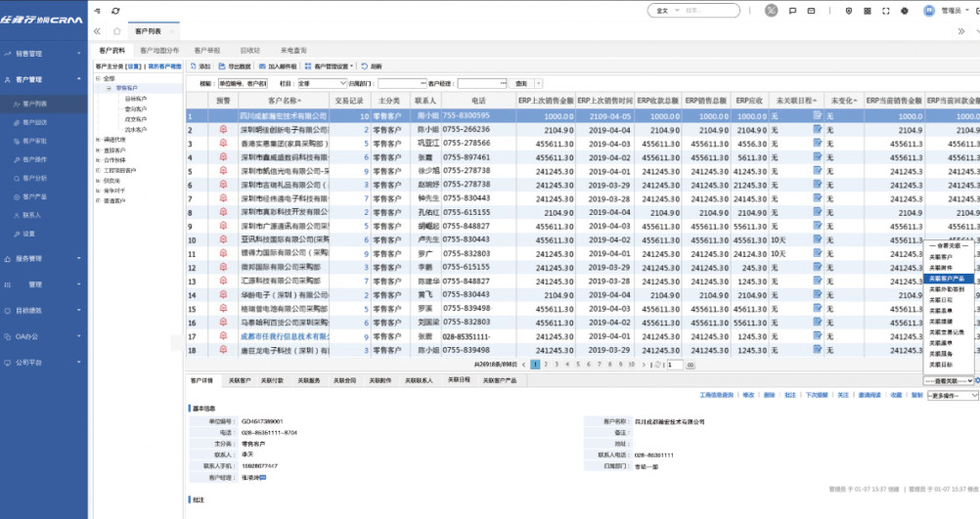Image resolution: width=980 pixels, height=519 pixels.
Task: Open the 关联合同 detail tab
Action: click(x=344, y=380)
